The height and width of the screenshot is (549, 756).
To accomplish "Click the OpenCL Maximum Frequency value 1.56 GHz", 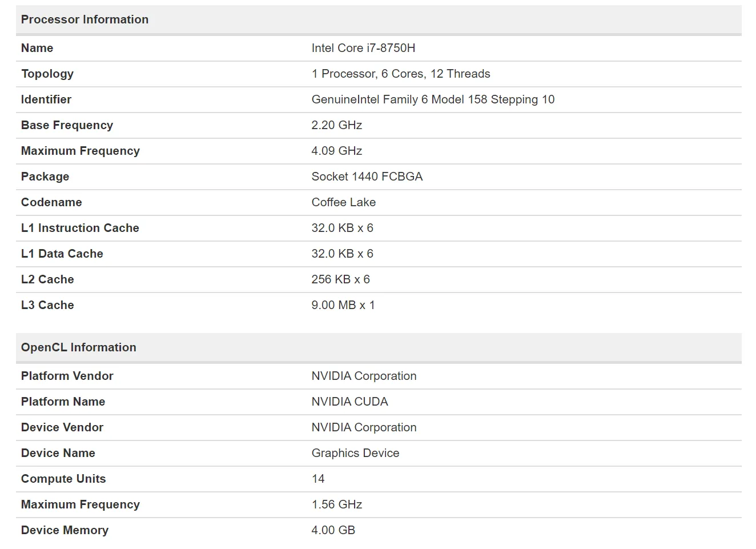I will click(x=336, y=504).
